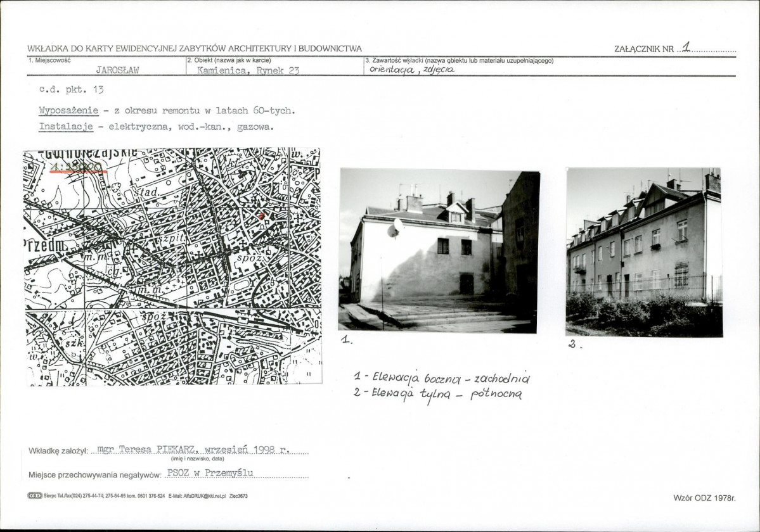Click the 'stad.' label on the map
The height and width of the screenshot is (532, 760).
146,192
